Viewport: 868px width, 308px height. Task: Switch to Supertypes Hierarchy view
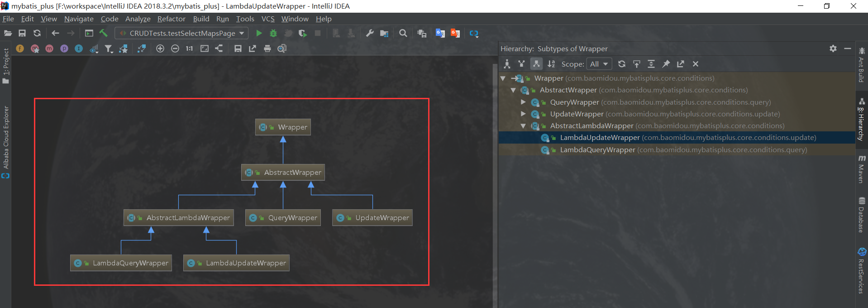coord(521,64)
